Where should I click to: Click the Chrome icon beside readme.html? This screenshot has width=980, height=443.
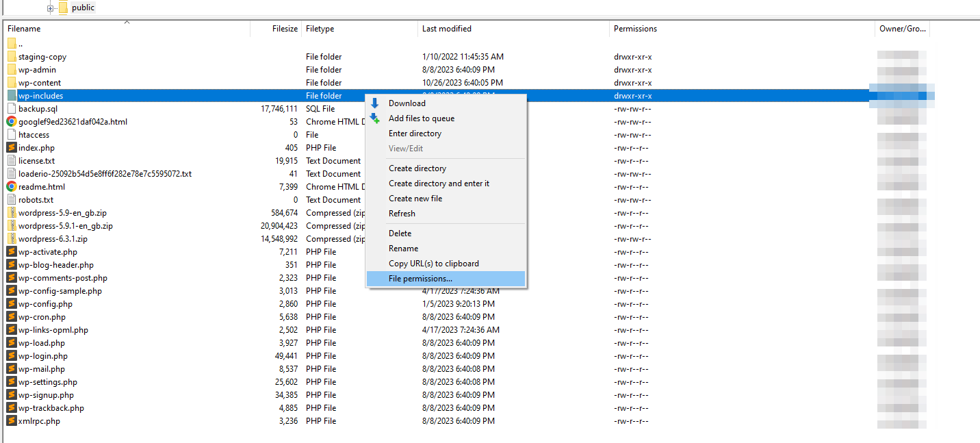tap(12, 187)
